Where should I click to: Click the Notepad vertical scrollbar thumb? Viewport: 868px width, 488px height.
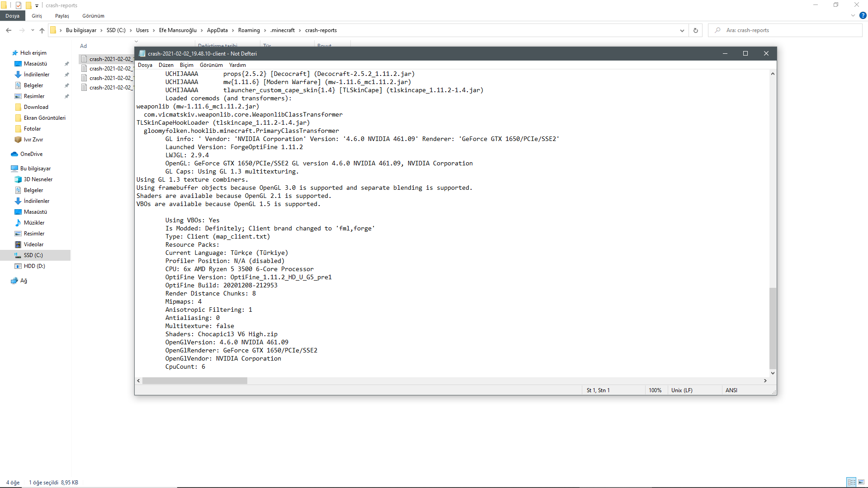pyautogui.click(x=773, y=328)
